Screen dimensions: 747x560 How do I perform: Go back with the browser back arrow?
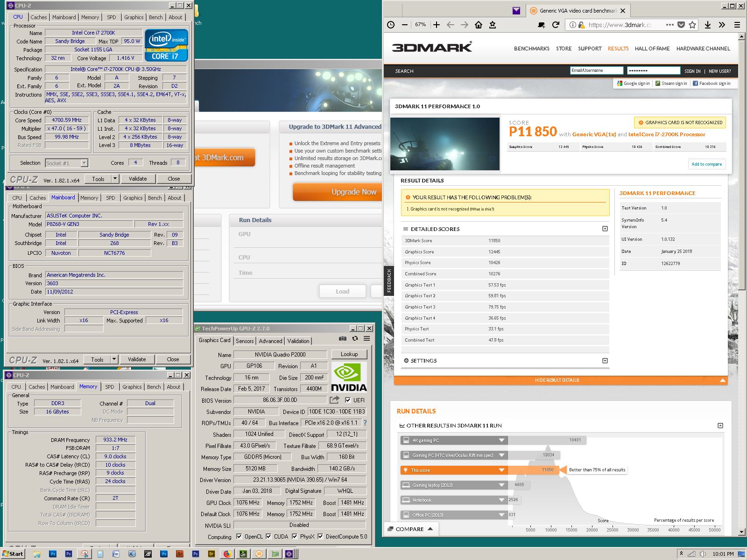click(x=451, y=25)
